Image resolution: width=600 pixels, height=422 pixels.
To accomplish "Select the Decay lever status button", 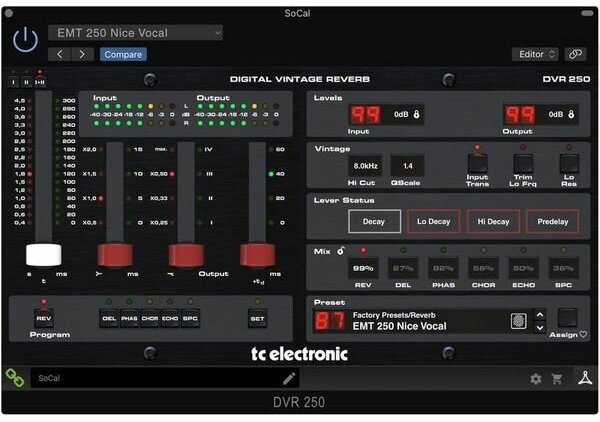I will coord(375,221).
